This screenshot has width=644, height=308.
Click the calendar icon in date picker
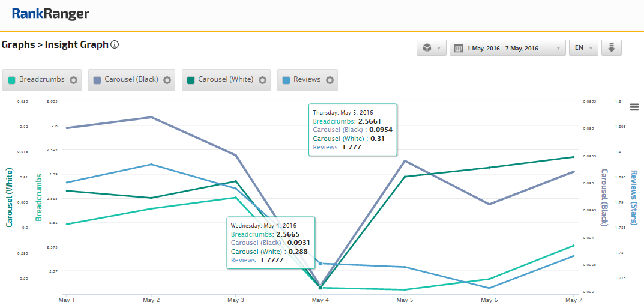pos(459,48)
